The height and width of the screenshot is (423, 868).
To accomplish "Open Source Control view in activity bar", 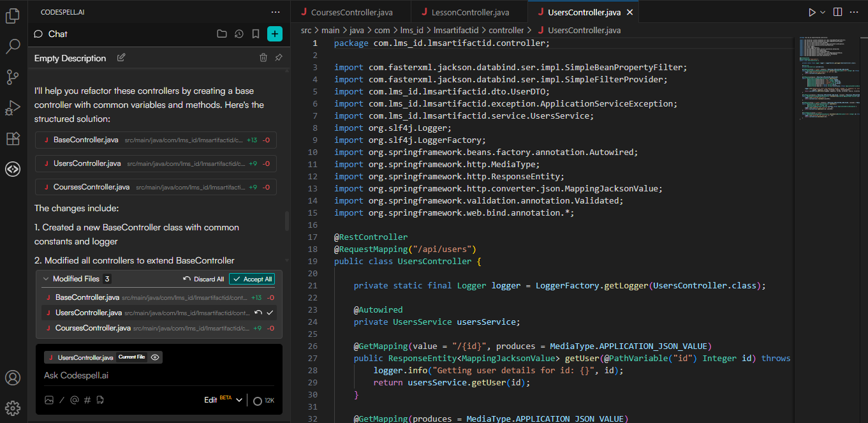I will coord(13,77).
